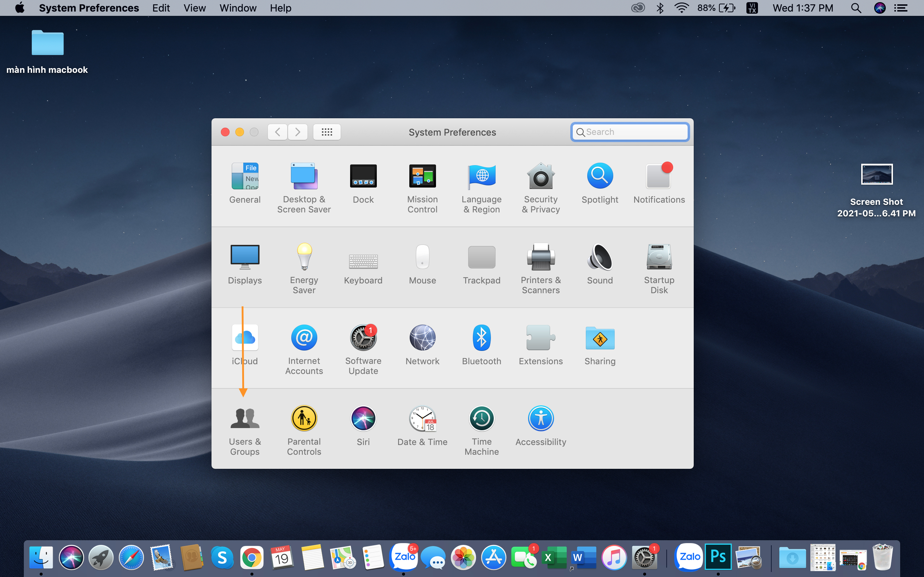
Task: Click the Show All grid button
Action: (327, 132)
